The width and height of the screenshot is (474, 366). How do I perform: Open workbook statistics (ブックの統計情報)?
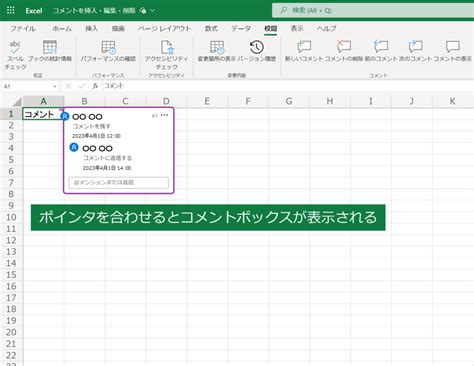pos(50,51)
